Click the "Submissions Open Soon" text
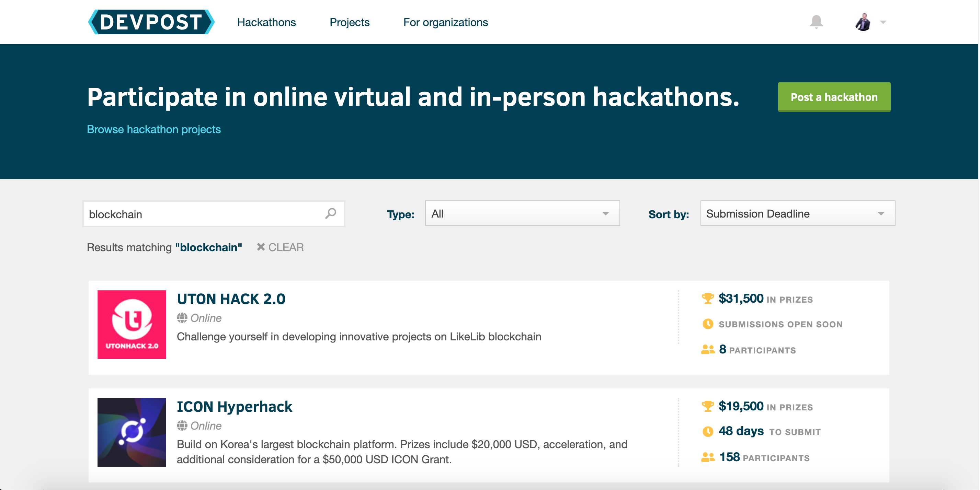Image resolution: width=980 pixels, height=490 pixels. coord(780,324)
